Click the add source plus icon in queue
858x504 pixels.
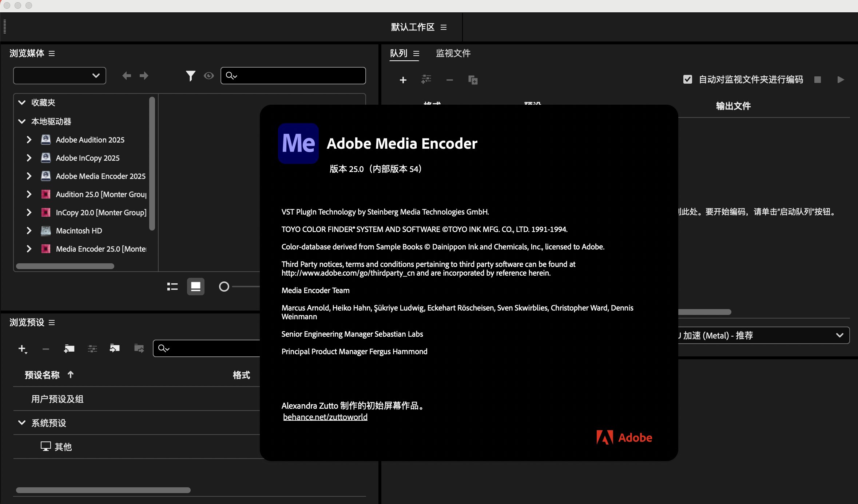(403, 80)
